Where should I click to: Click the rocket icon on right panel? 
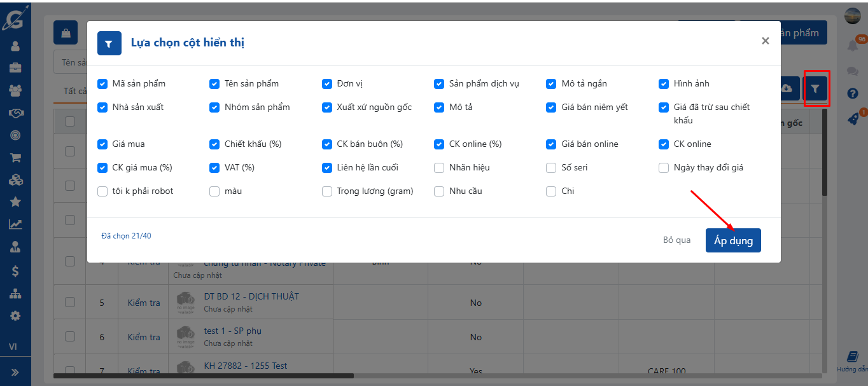click(853, 119)
